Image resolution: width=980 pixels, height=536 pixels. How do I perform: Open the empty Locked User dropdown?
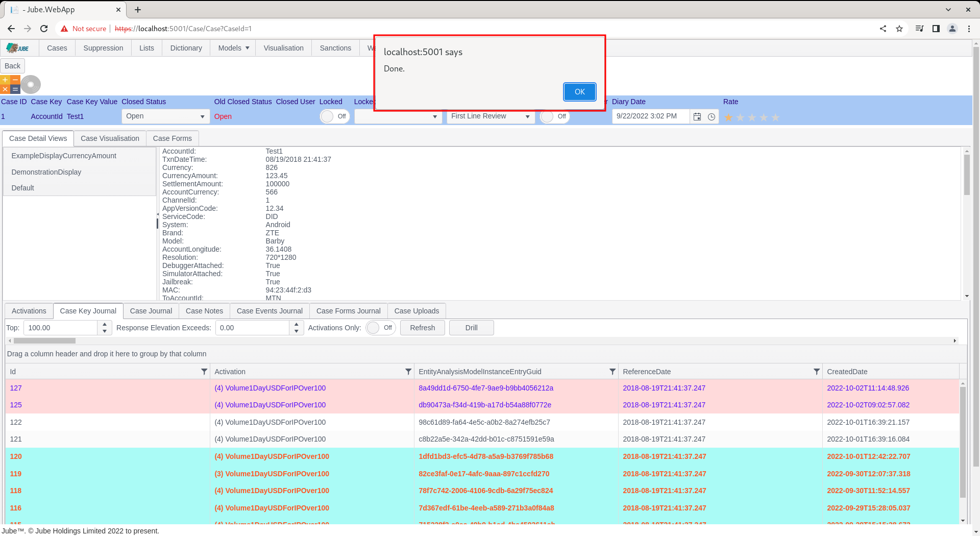(398, 116)
